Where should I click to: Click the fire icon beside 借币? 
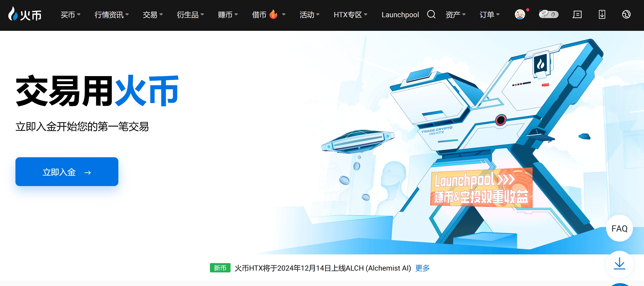pos(273,14)
